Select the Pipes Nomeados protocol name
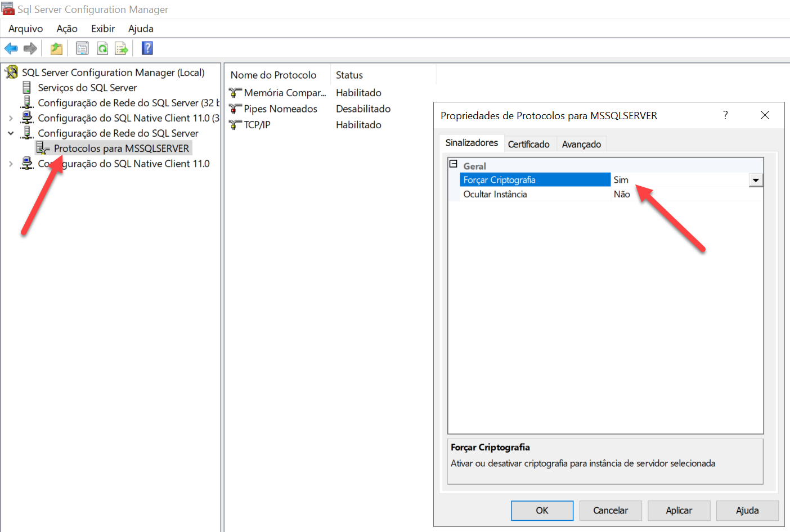790x532 pixels. coord(280,109)
